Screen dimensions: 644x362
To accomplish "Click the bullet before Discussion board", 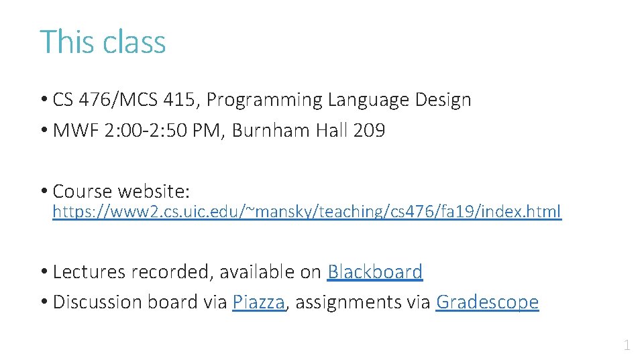I will pyautogui.click(x=44, y=302).
